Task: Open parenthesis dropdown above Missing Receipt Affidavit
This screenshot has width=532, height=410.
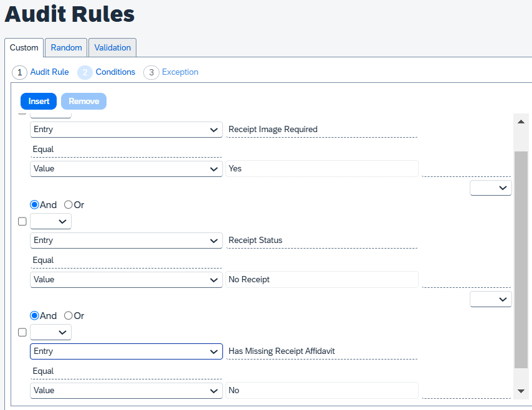Action: (x=50, y=332)
